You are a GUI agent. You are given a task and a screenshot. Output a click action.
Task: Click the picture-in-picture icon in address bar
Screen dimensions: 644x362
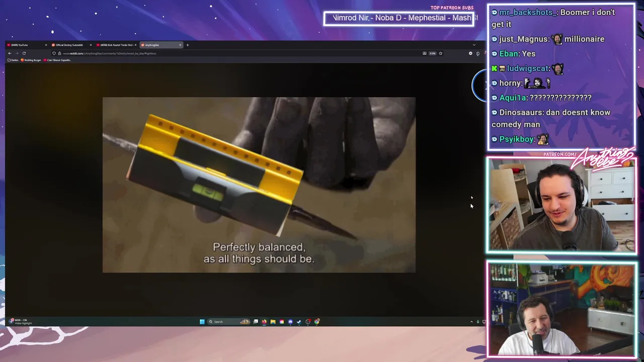tap(425, 53)
